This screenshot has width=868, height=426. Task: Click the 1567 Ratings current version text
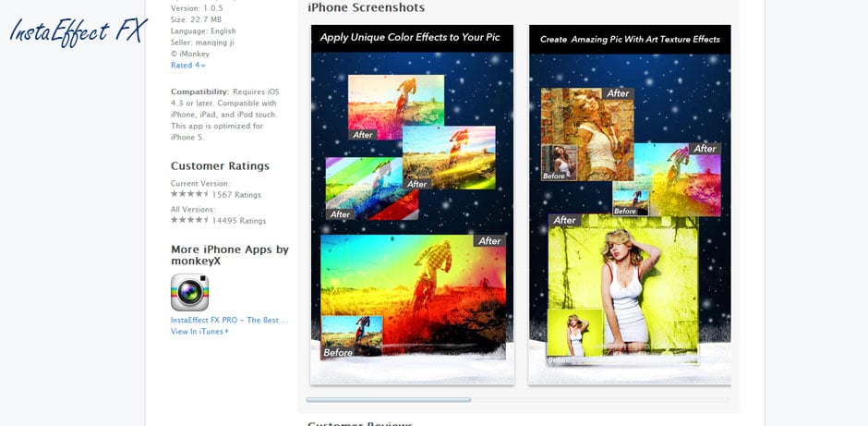[236, 195]
